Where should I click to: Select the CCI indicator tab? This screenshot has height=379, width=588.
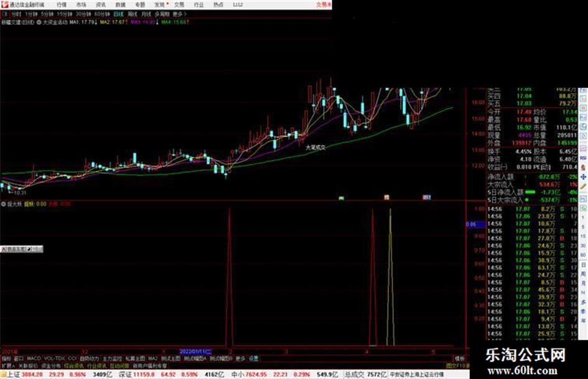coord(72,358)
